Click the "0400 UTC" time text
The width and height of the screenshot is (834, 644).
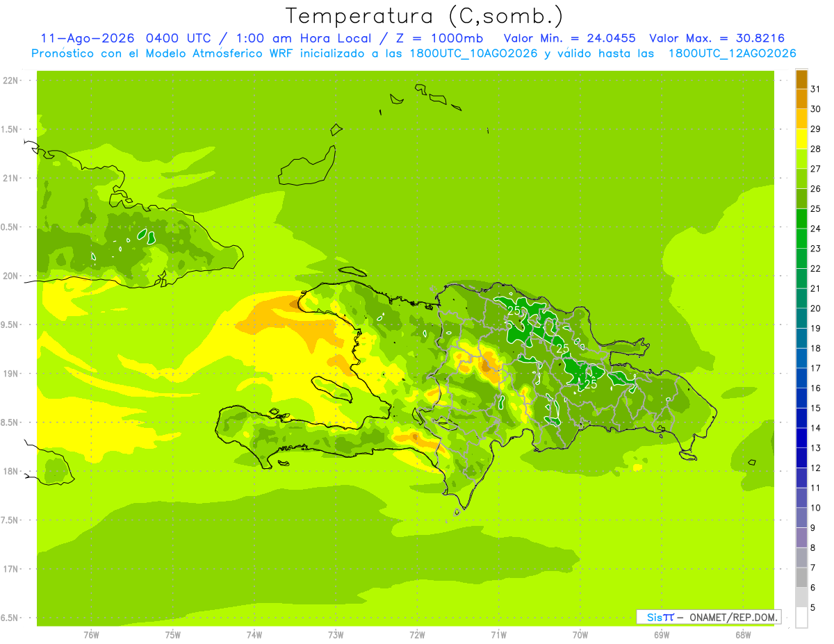coord(179,38)
